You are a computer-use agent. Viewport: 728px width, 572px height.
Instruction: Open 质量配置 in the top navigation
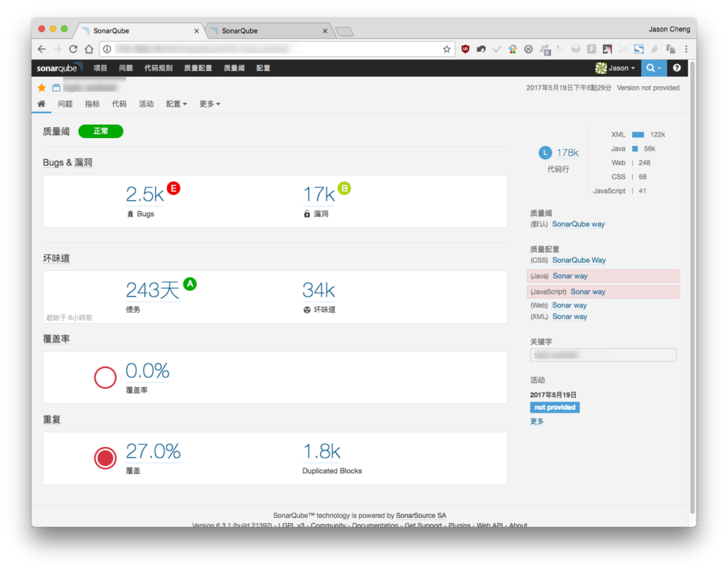198,68
